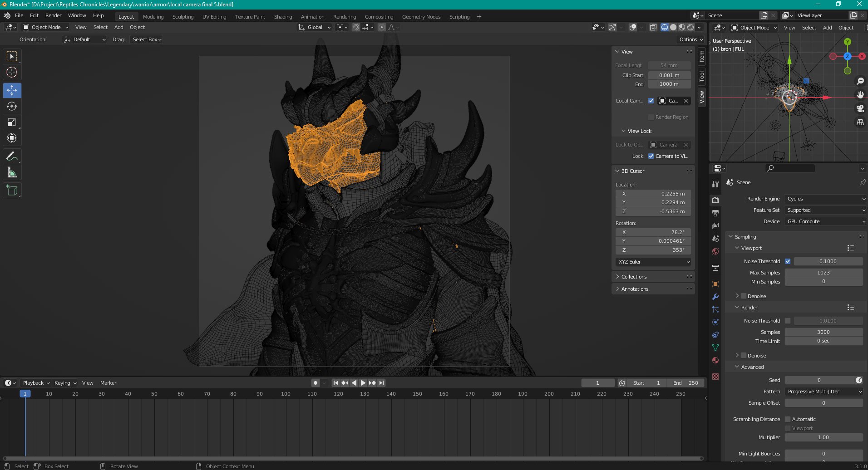Select the Rotate tool
The width and height of the screenshot is (868, 470).
click(x=12, y=106)
